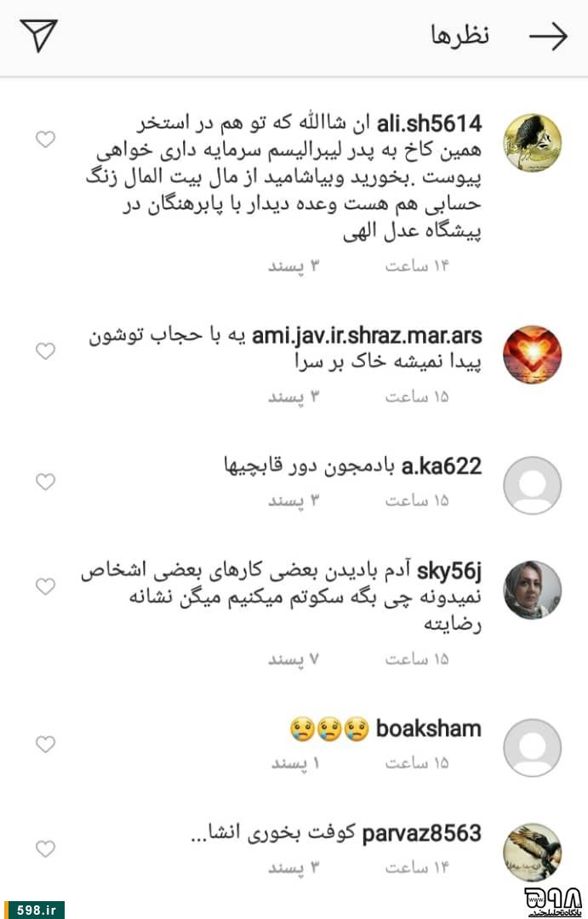The width and height of the screenshot is (588, 919).
Task: Visit the sky56j username profile
Action: coord(449,572)
